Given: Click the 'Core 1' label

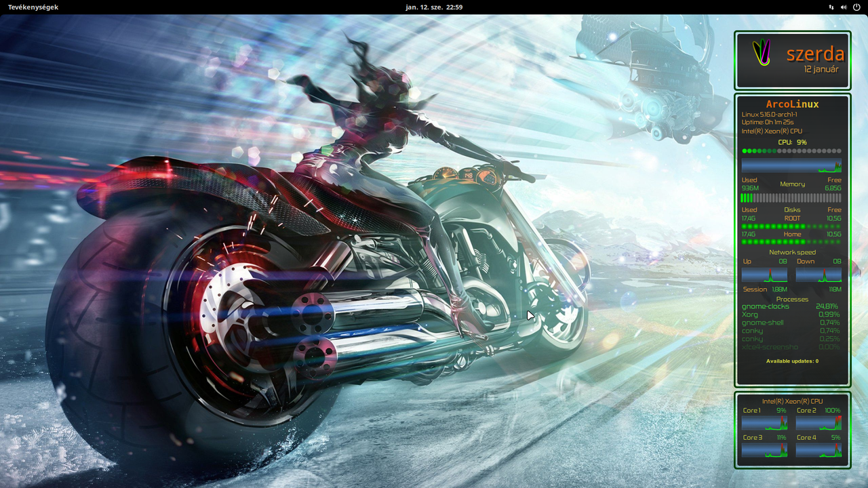Looking at the screenshot, I should click(x=751, y=410).
